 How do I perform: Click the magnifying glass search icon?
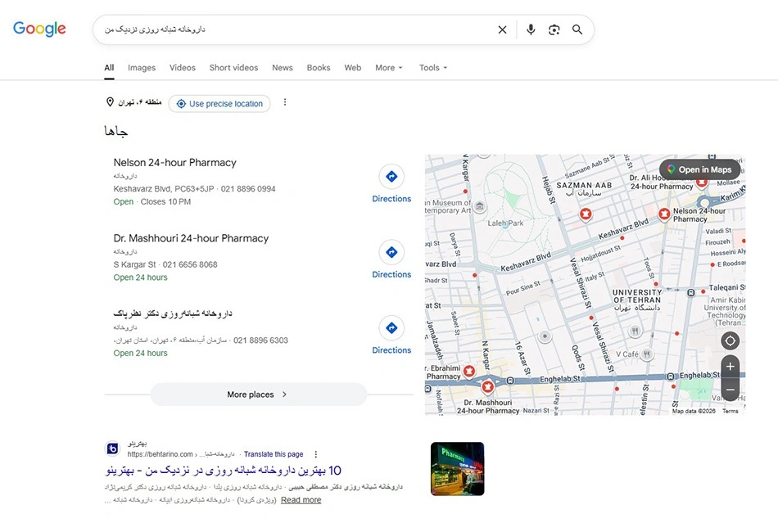577,29
